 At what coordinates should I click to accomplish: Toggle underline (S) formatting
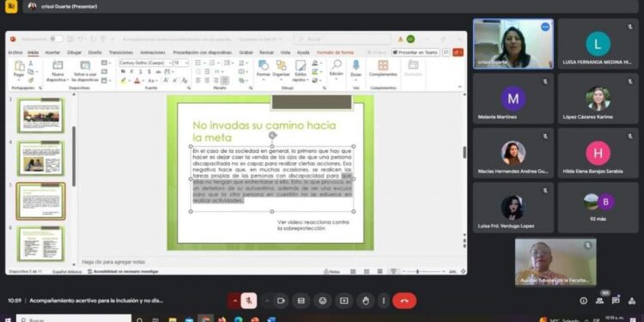[x=142, y=71]
